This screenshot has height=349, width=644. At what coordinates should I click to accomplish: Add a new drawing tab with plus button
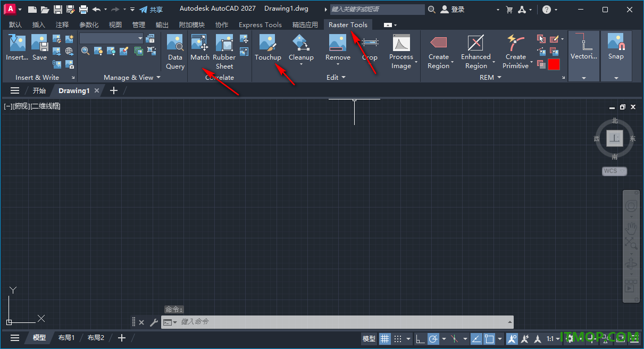pyautogui.click(x=113, y=90)
